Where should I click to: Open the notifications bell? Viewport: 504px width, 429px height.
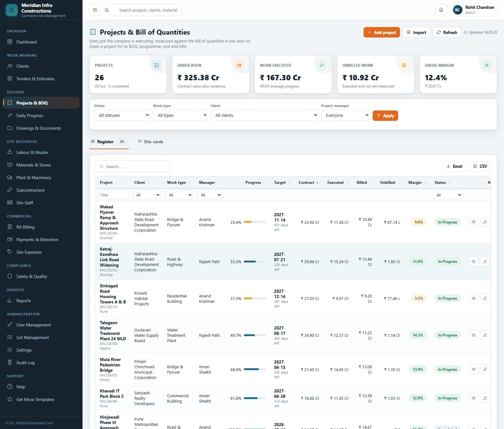coord(441,10)
